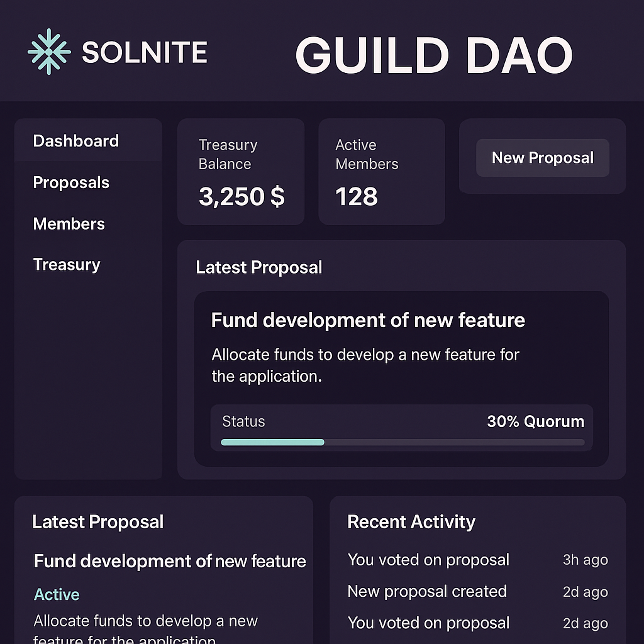Click the quorum progress bar
This screenshot has width=644, height=644.
click(x=402, y=443)
